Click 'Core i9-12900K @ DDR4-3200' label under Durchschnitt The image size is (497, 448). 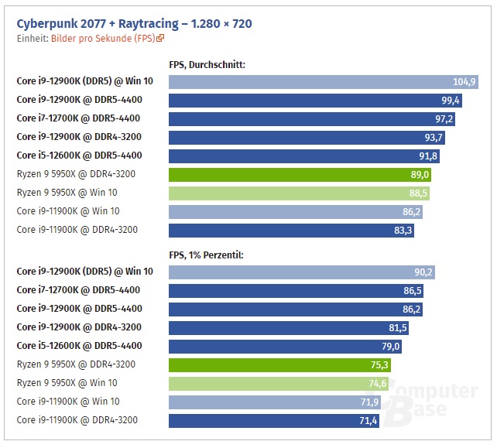79,137
